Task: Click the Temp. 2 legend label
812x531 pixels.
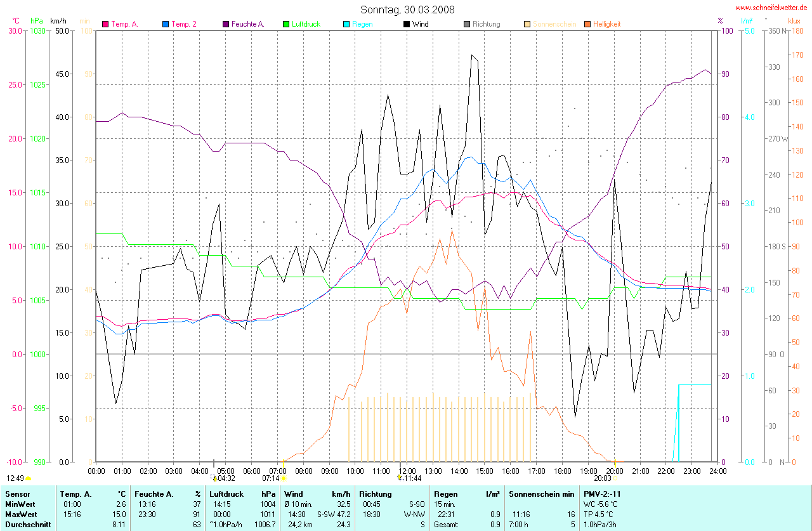Action: [x=184, y=24]
